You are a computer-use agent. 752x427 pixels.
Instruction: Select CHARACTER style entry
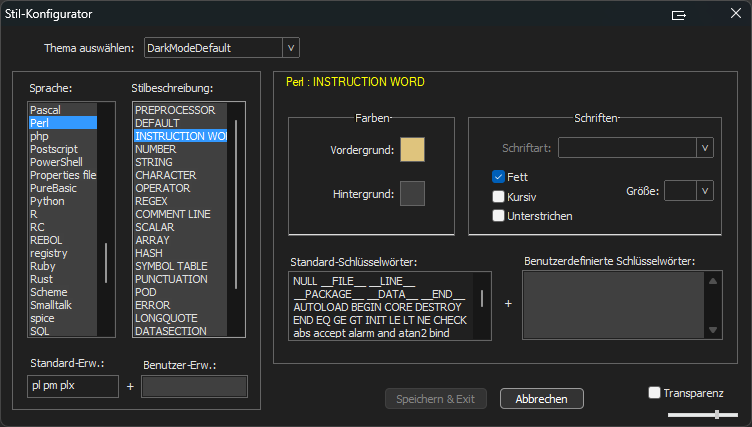[180, 175]
